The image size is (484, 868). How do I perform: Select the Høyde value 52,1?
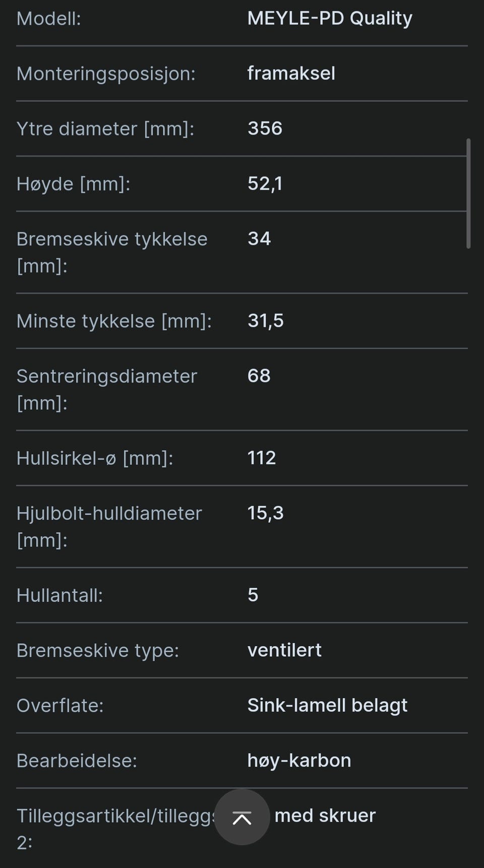265,183
